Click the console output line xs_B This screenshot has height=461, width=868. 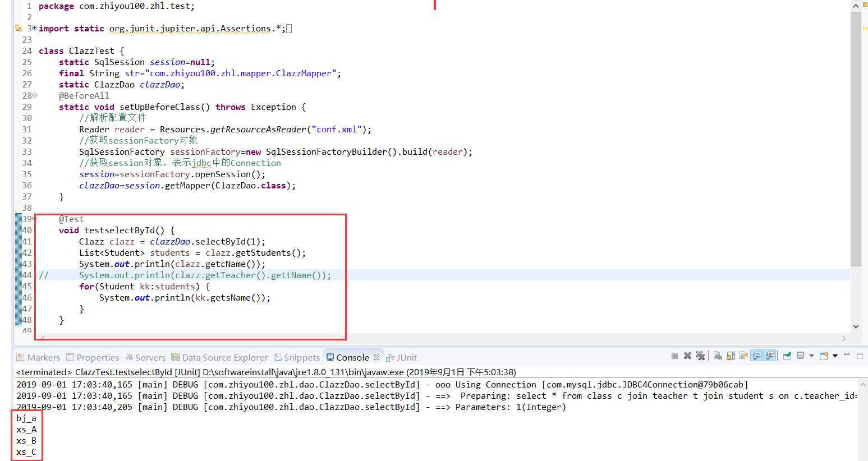click(26, 440)
